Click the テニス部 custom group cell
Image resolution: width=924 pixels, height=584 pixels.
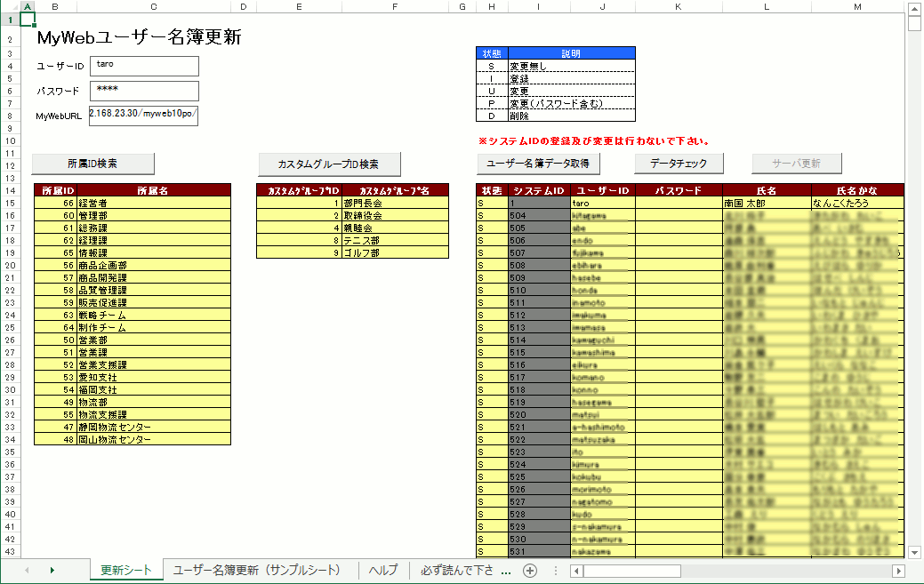coord(396,240)
